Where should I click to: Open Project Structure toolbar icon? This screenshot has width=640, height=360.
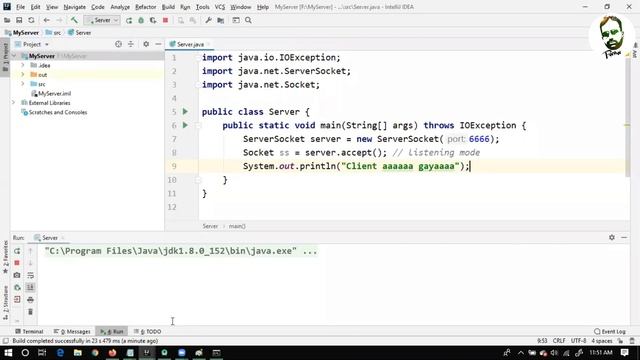[x=220, y=20]
